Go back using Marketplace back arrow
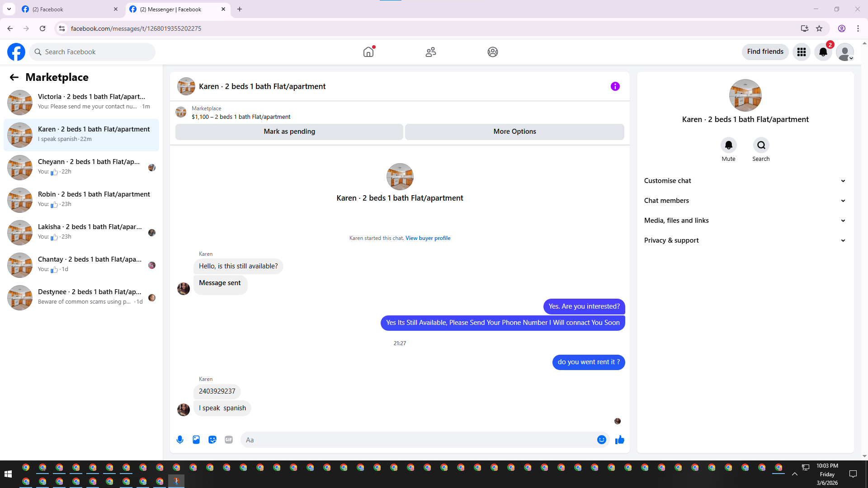The image size is (868, 488). [x=14, y=77]
